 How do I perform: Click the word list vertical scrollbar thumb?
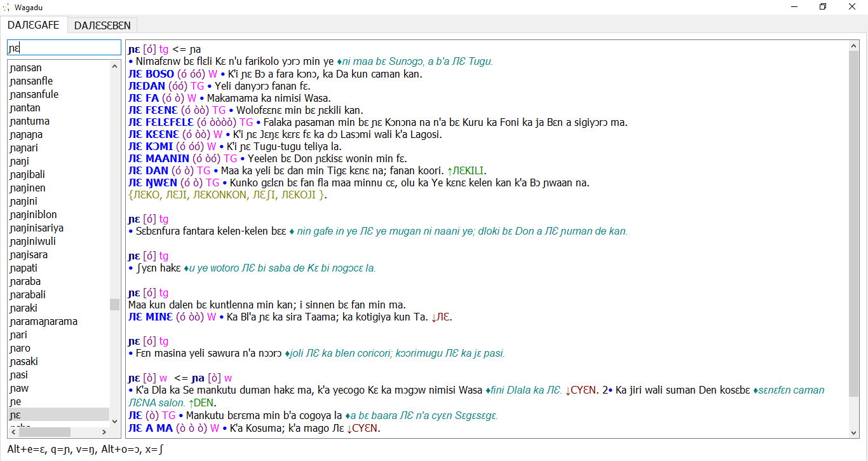(x=115, y=305)
